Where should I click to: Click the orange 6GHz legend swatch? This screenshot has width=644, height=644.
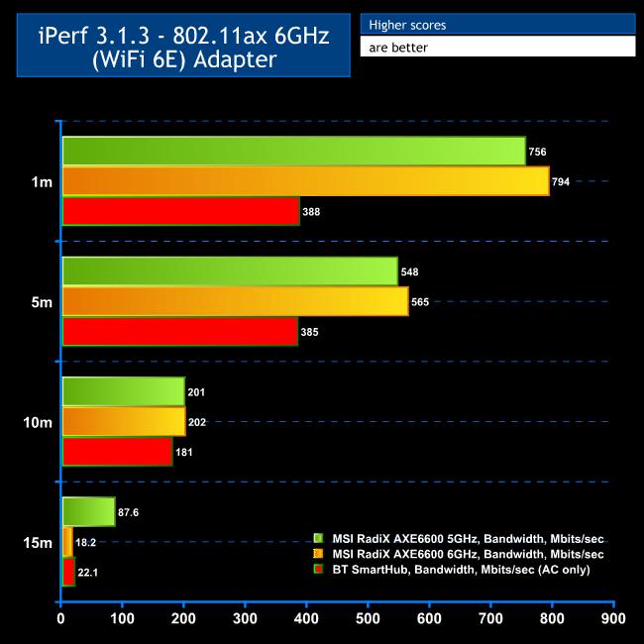(318, 554)
